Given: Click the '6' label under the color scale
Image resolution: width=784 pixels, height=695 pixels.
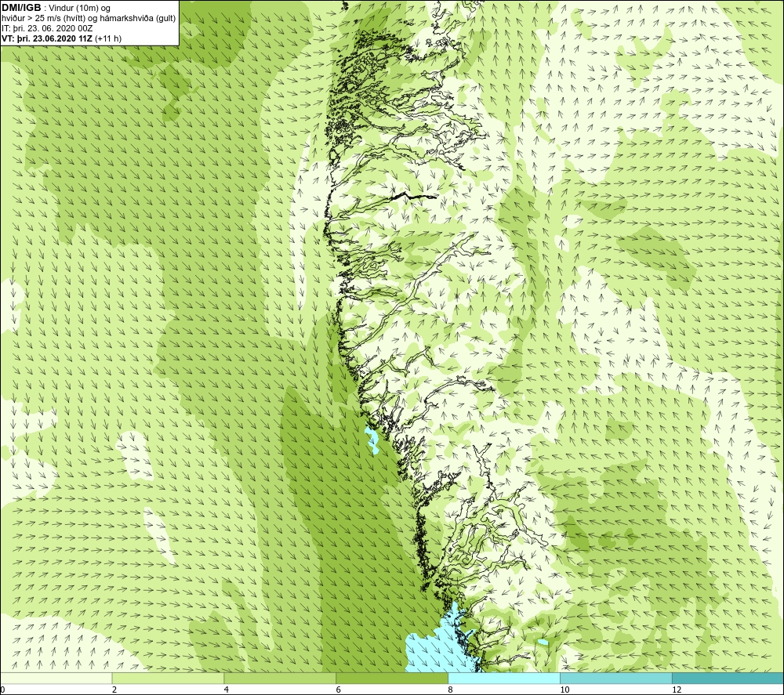Looking at the screenshot, I should click(339, 690).
